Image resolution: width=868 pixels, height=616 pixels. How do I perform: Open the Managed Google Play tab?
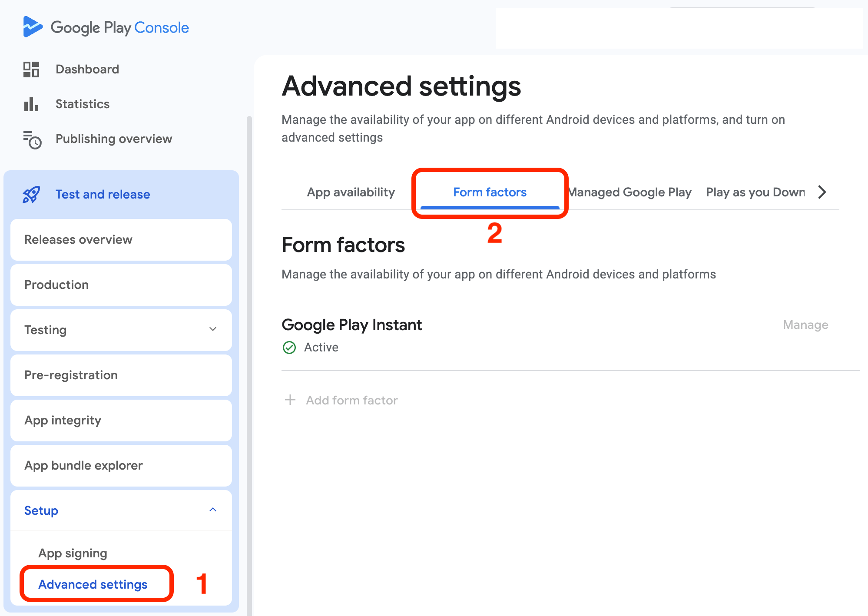[x=629, y=192]
